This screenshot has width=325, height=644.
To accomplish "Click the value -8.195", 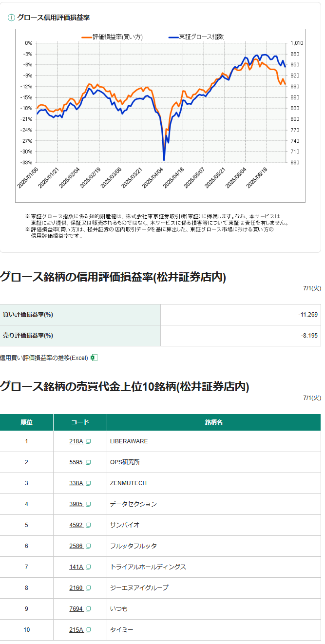I will [309, 336].
